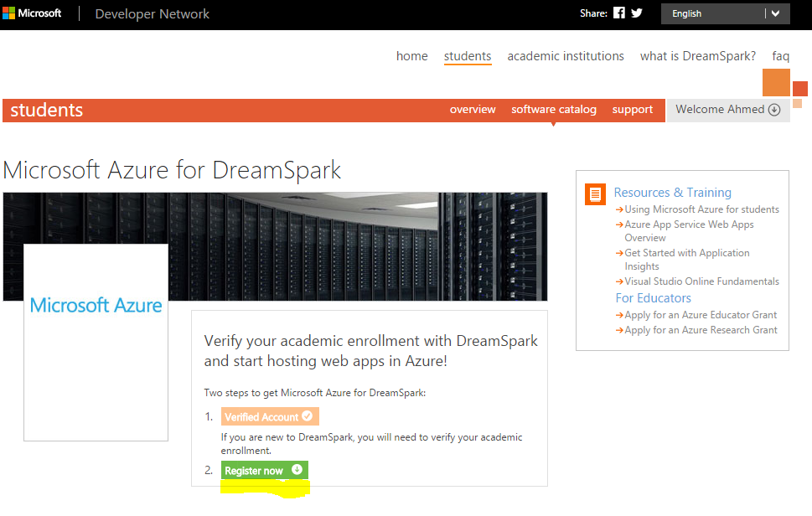The image size is (812, 516).
Task: Click the Register now button
Action: pyautogui.click(x=265, y=470)
